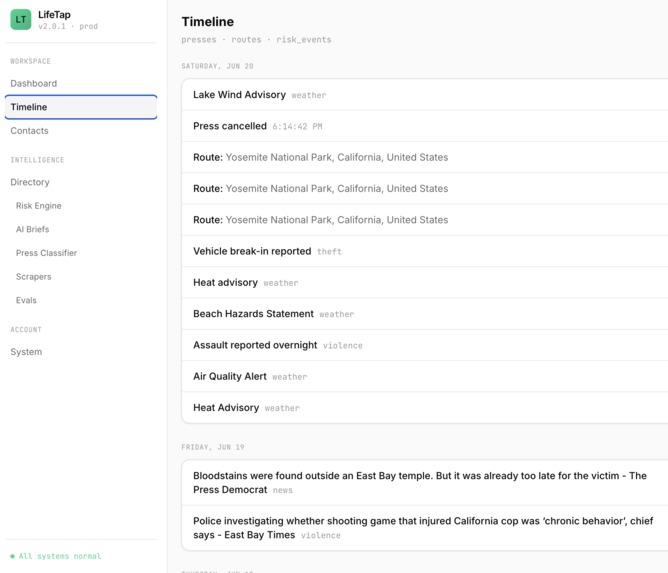Screen dimensions: 668x573
Task: Click the Saturday, Jun 20 date header
Action: (x=217, y=66)
